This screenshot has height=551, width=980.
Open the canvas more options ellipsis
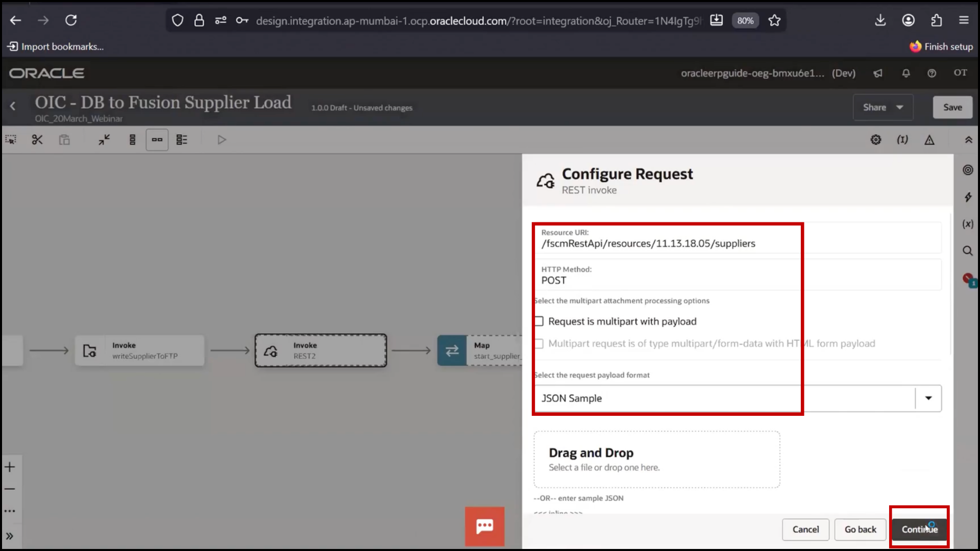[10, 511]
